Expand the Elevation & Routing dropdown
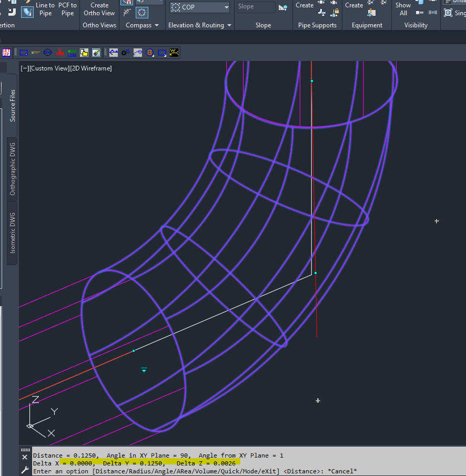The width and height of the screenshot is (466, 476). [x=229, y=25]
